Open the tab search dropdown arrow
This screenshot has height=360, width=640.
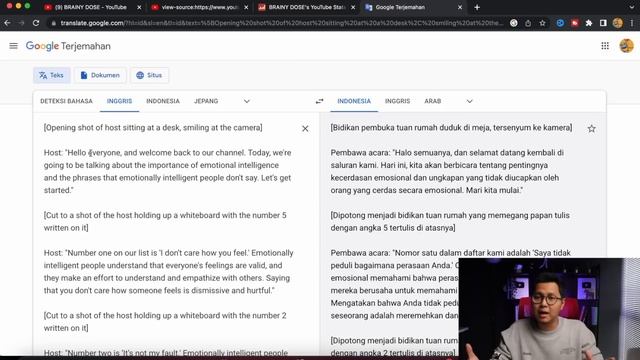632,7
